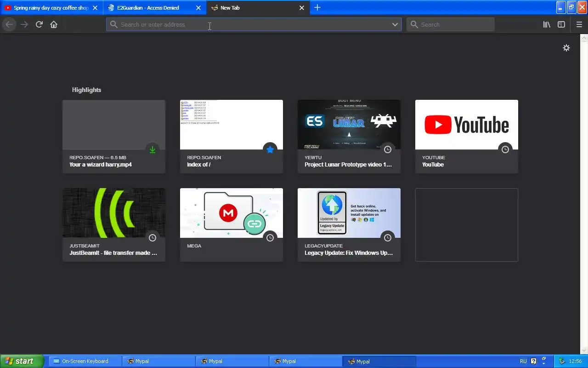Click the blue bookmark star on Index tile
588x368 pixels.
pyautogui.click(x=270, y=149)
